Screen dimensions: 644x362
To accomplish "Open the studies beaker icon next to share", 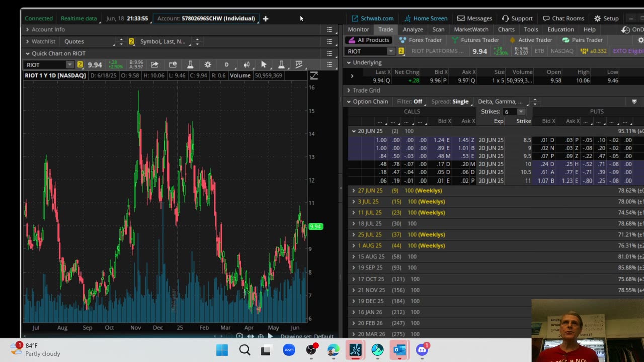I will click(x=190, y=65).
